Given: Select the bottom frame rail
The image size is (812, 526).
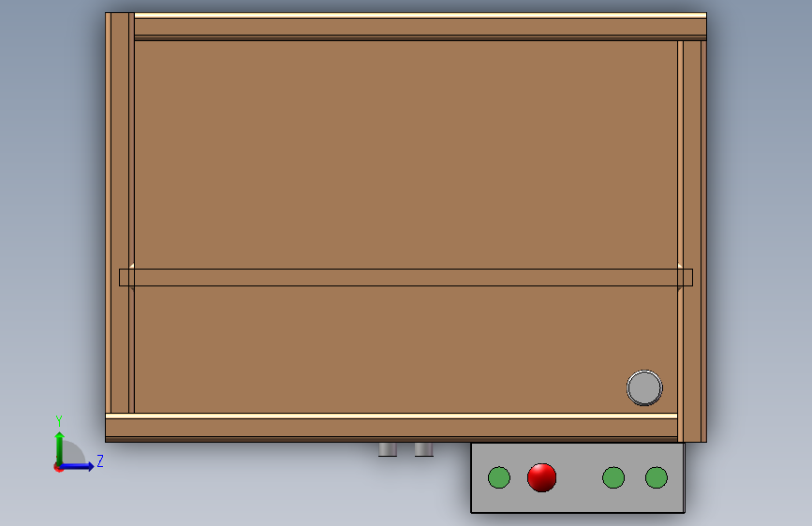Looking at the screenshot, I should pyautogui.click(x=391, y=427).
